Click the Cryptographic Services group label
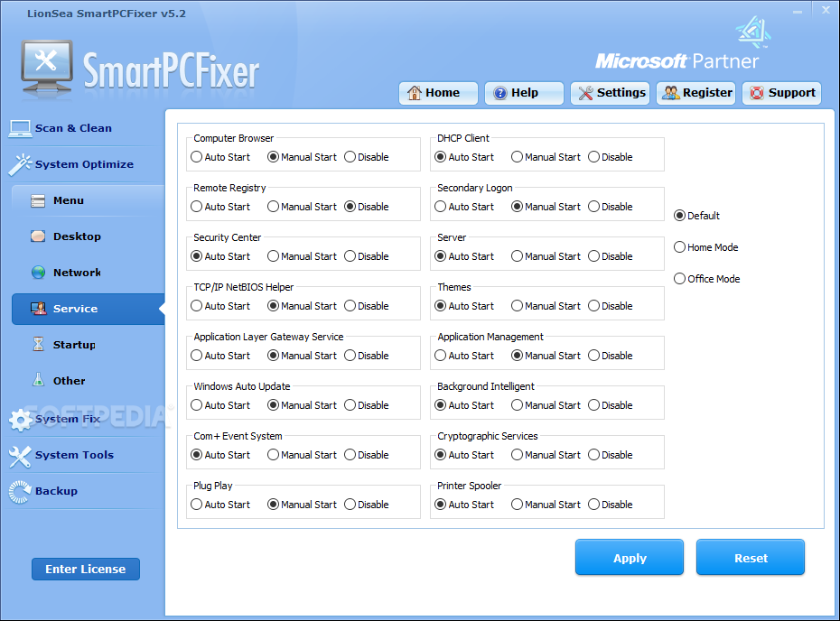 tap(488, 436)
